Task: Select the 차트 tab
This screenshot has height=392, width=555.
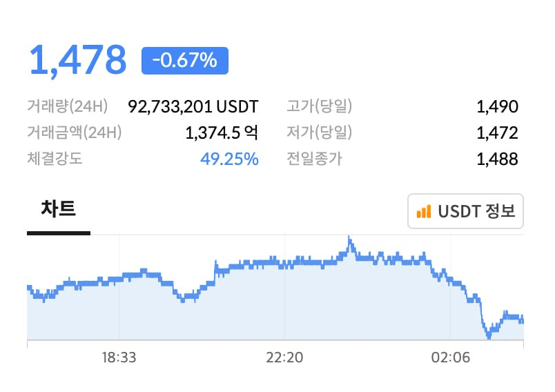Action: pyautogui.click(x=58, y=209)
